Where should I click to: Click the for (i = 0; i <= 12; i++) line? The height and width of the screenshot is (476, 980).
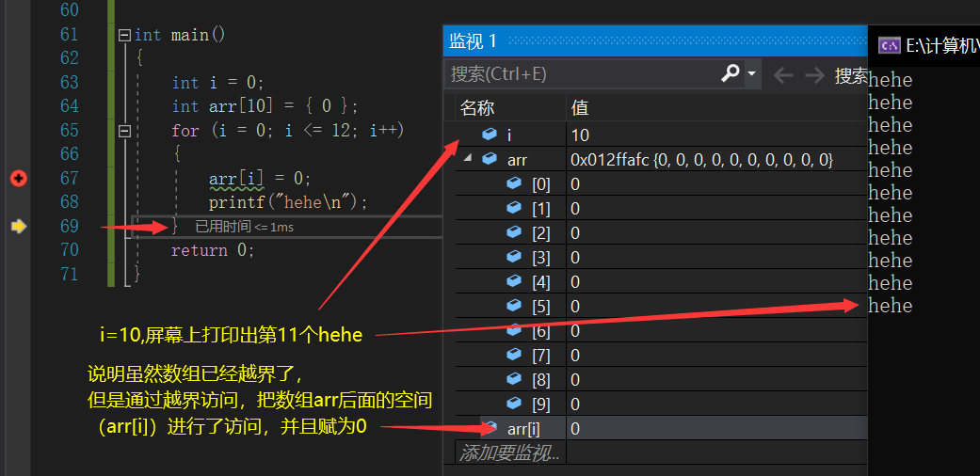[x=288, y=131]
